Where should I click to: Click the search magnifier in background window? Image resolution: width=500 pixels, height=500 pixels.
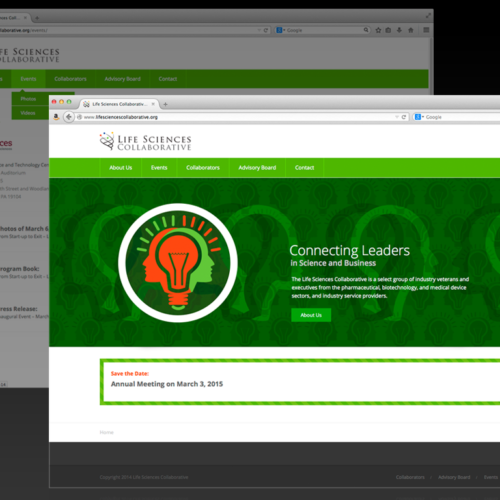pyautogui.click(x=366, y=30)
